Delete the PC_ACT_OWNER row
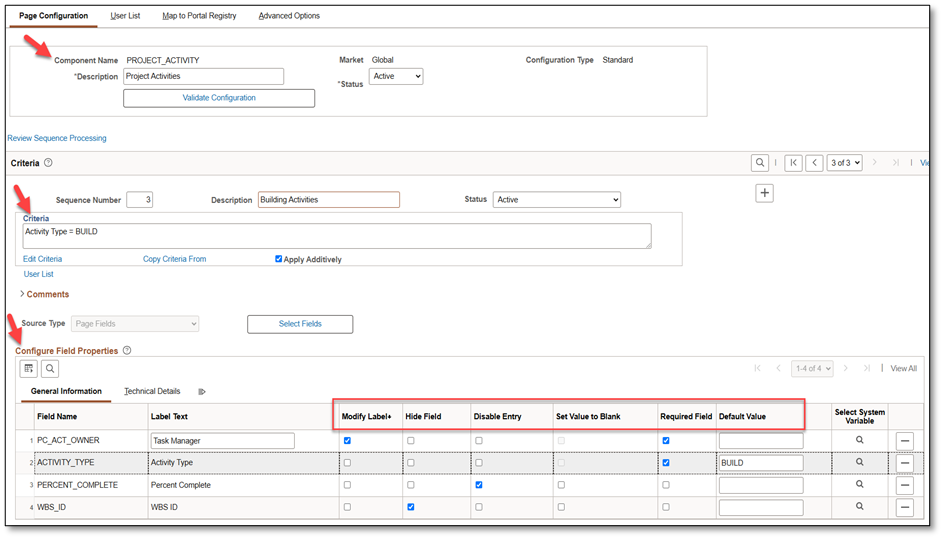Screen dimensions: 943x539 pyautogui.click(x=905, y=441)
